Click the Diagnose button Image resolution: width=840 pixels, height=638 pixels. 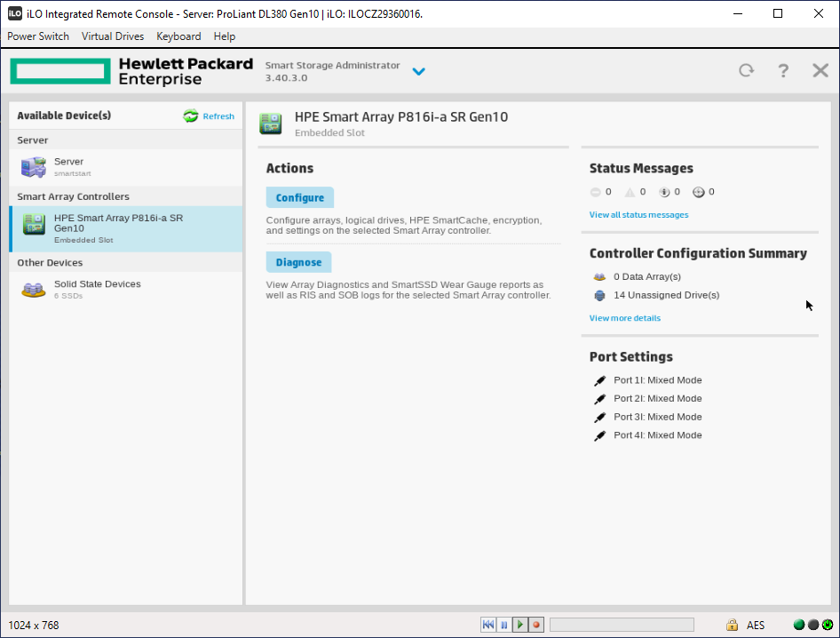299,262
